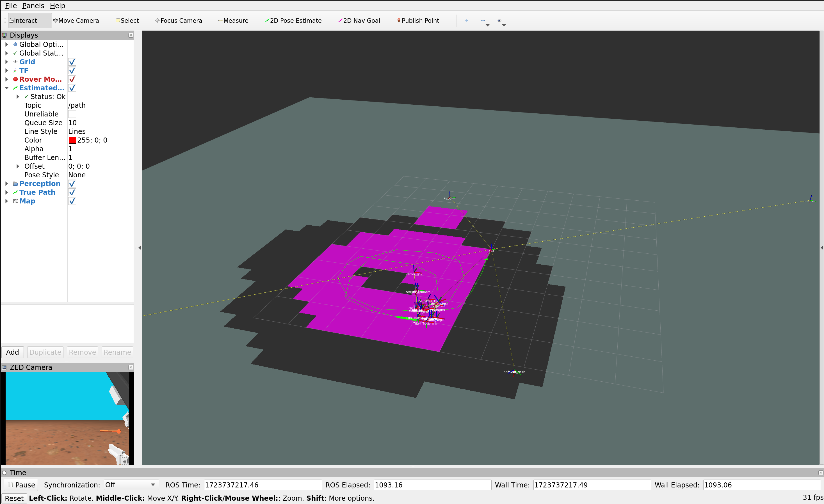Image resolution: width=824 pixels, height=504 pixels.
Task: Pick the 2D Nav Goal tool
Action: [x=359, y=21]
